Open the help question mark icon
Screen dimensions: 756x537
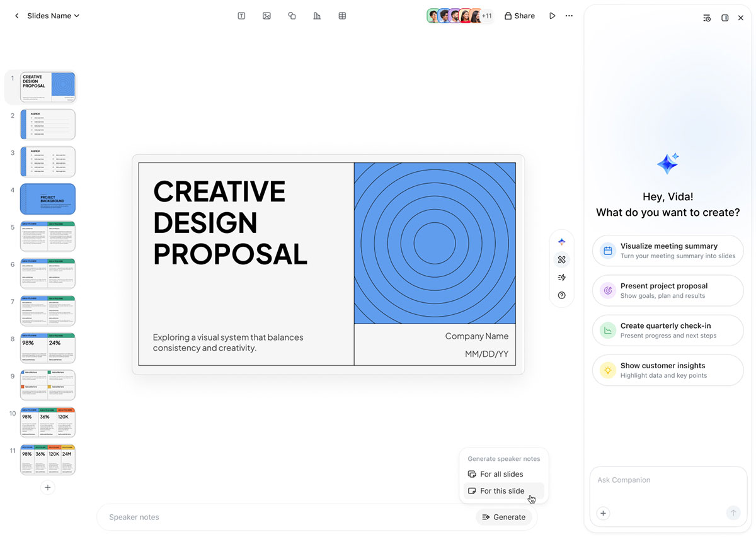tap(562, 295)
